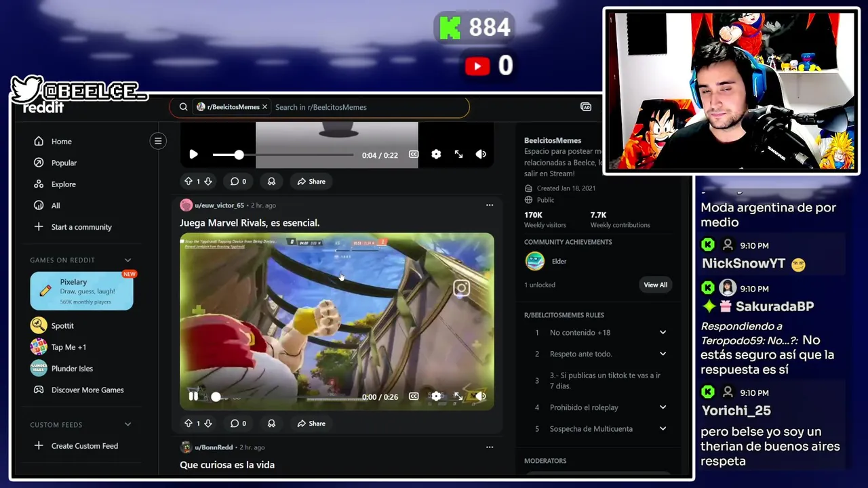Open post 'Que curiosa es la vida'
This screenshot has width=868, height=488.
tap(227, 465)
